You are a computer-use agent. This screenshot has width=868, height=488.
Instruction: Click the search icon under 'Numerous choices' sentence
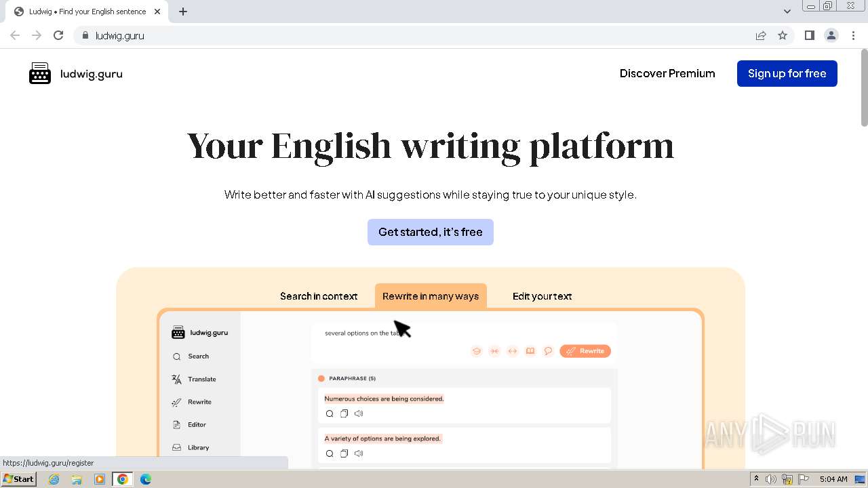[x=330, y=413]
